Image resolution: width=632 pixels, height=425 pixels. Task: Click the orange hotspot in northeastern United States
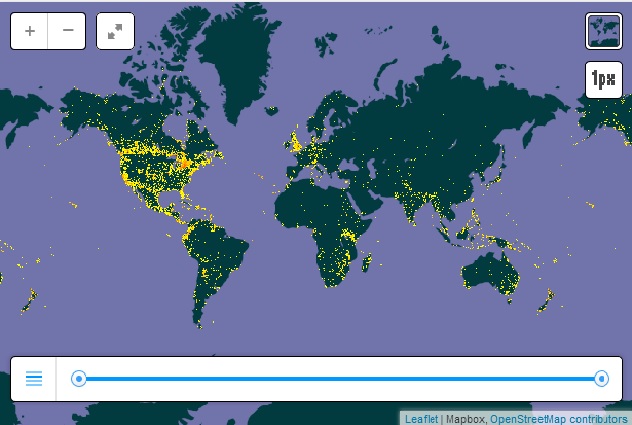click(x=185, y=163)
